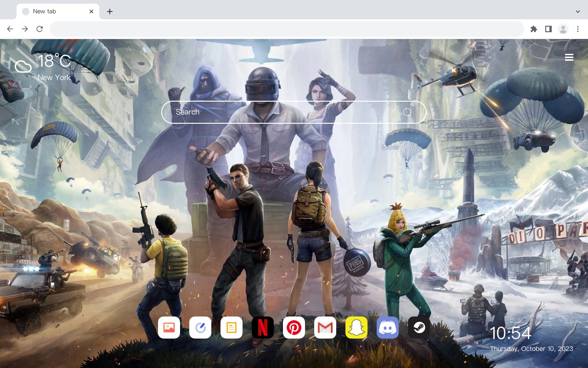This screenshot has height=368, width=588.
Task: Click into the Search field on the page
Action: click(294, 112)
